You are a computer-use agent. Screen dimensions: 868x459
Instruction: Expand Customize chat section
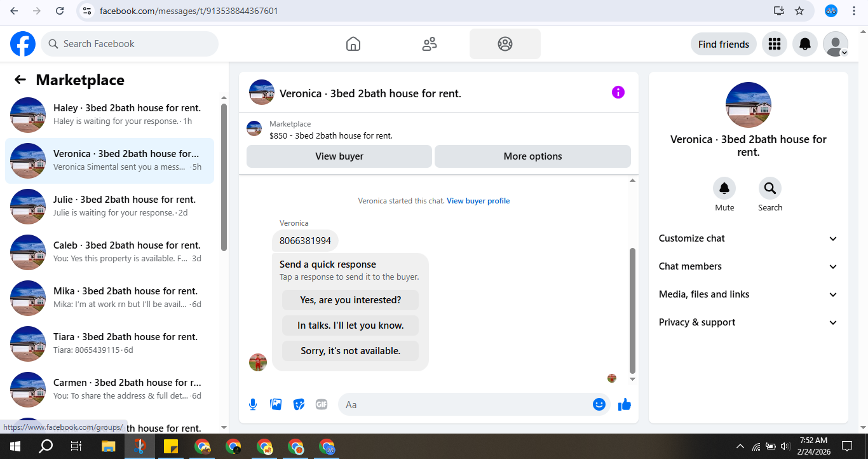click(x=749, y=238)
